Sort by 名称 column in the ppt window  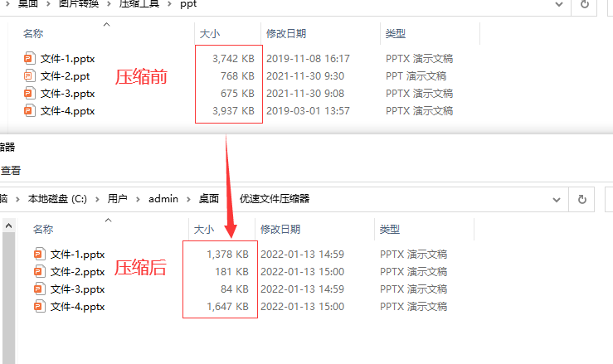coord(33,34)
